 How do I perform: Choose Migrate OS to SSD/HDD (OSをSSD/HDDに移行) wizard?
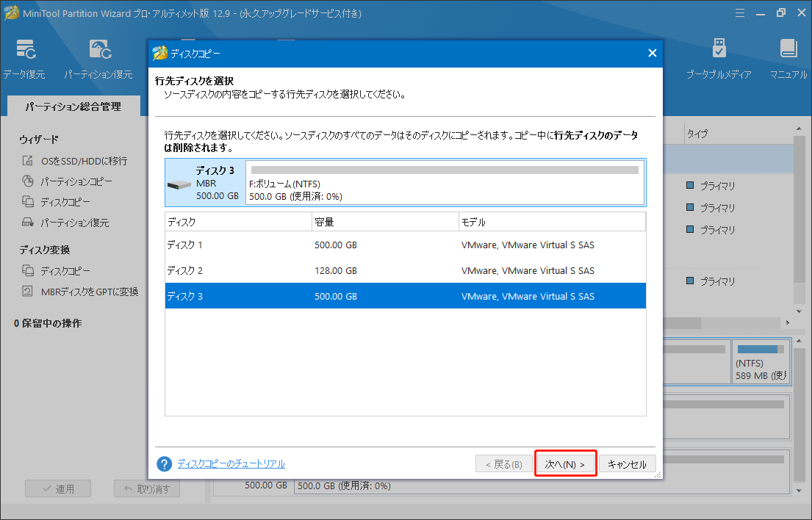click(74, 161)
